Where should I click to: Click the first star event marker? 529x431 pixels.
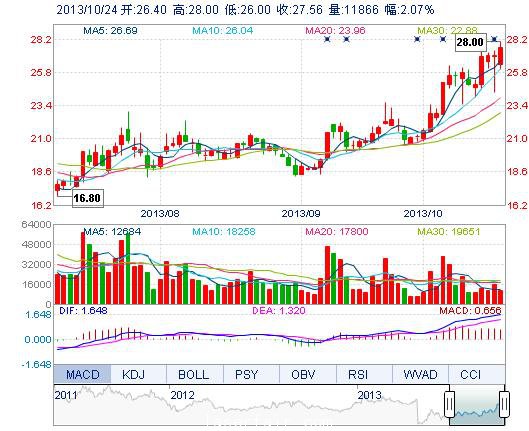(x=327, y=39)
